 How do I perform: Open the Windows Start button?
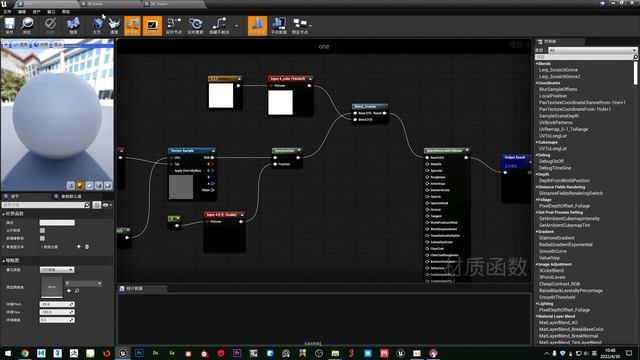pyautogui.click(x=8, y=353)
